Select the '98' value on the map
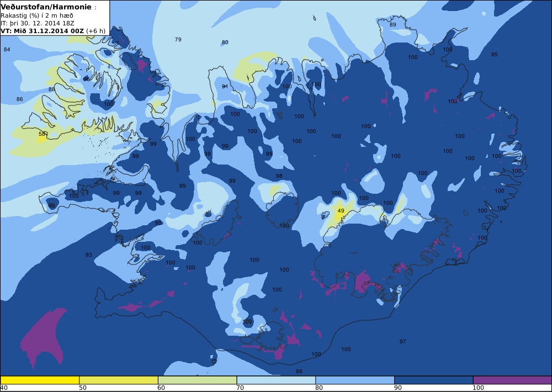The height and width of the screenshot is (392, 552). pyautogui.click(x=279, y=176)
